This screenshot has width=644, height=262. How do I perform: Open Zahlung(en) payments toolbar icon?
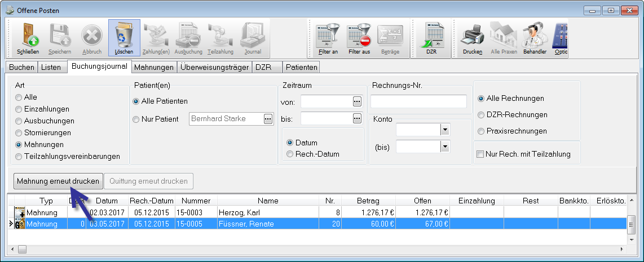pos(156,35)
